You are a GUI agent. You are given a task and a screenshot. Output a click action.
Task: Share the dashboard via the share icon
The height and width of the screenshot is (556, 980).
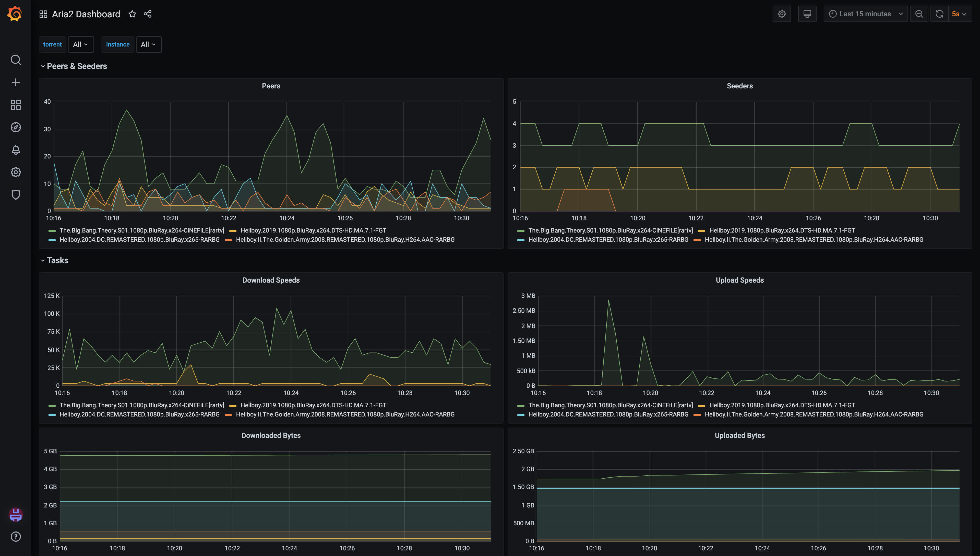coord(148,14)
